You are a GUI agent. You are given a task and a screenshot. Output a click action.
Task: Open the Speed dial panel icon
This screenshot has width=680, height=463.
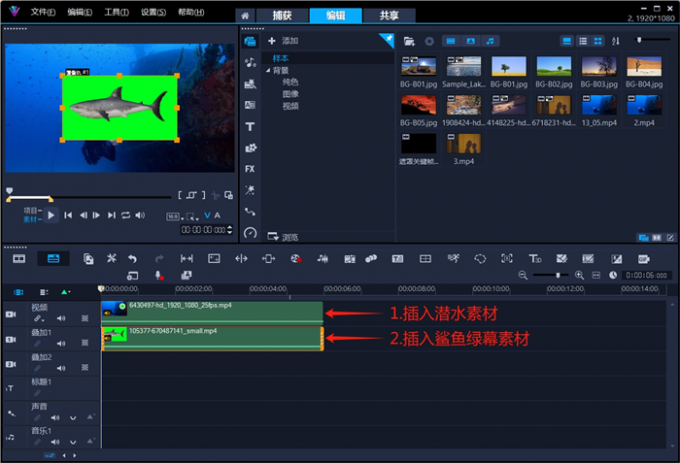[250, 233]
